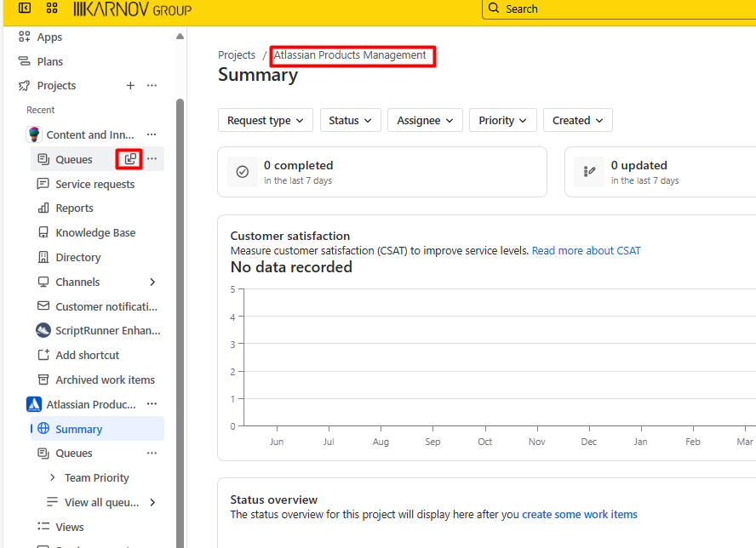Select Summary in the sidebar
Screen dimensions: 756x548
click(97, 429)
